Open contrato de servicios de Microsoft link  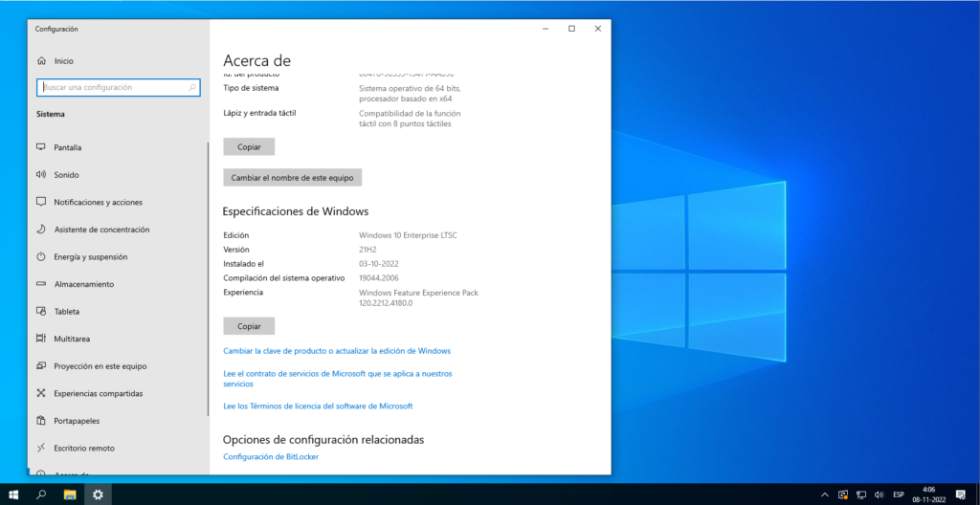tap(338, 379)
